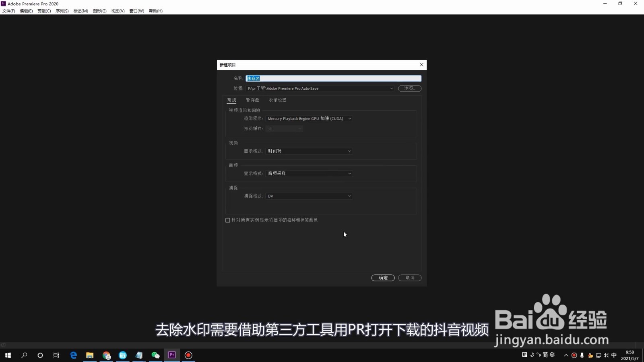Click the disabled 预览缓存 dropdown

coord(284,129)
